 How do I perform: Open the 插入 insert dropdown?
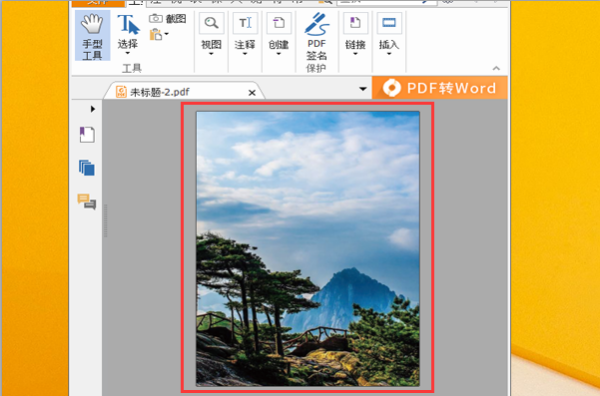pos(389,35)
